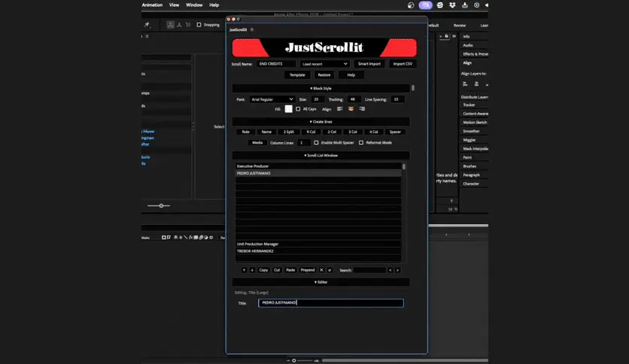Click the download tray icon in menu bar

tap(464, 5)
